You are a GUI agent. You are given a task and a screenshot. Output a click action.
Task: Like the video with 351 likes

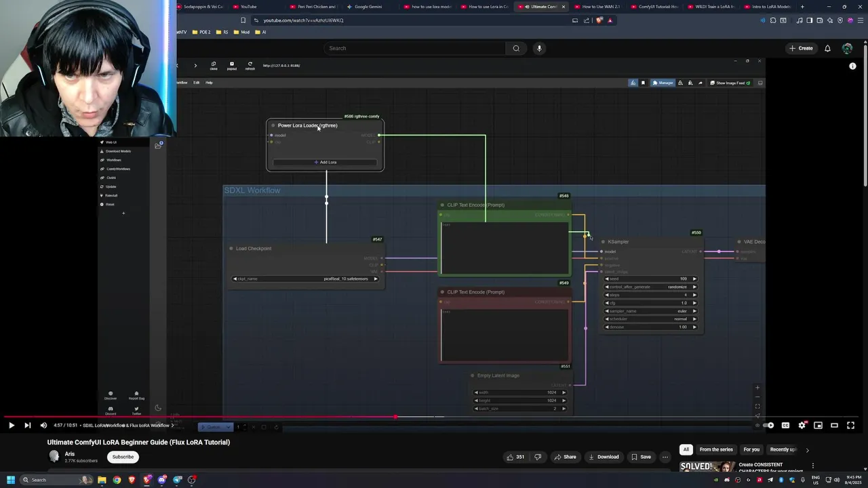pos(515,457)
